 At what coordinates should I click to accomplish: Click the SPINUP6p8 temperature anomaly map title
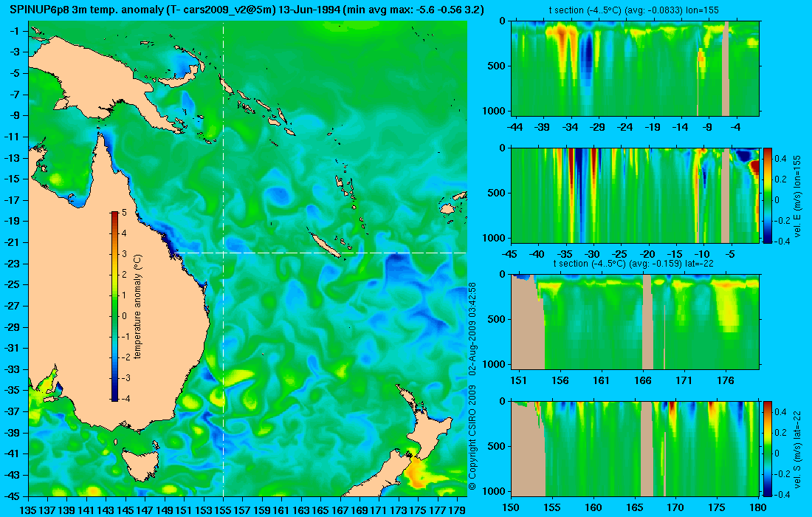(x=247, y=10)
